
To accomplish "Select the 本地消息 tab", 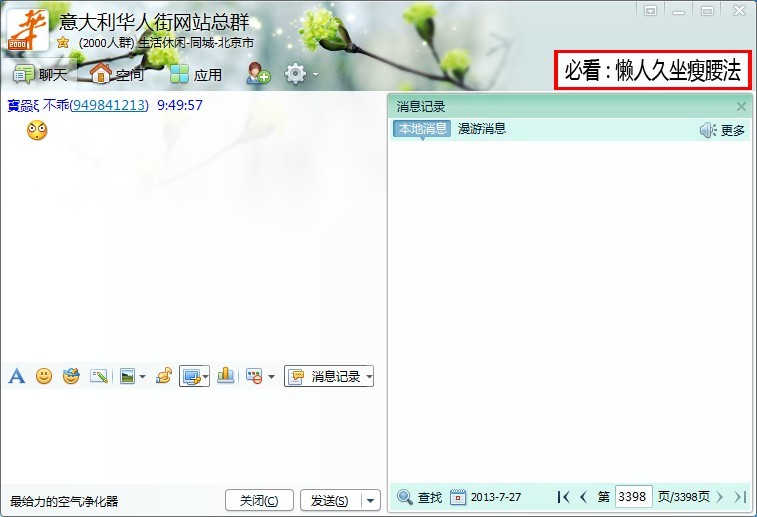I will point(422,128).
